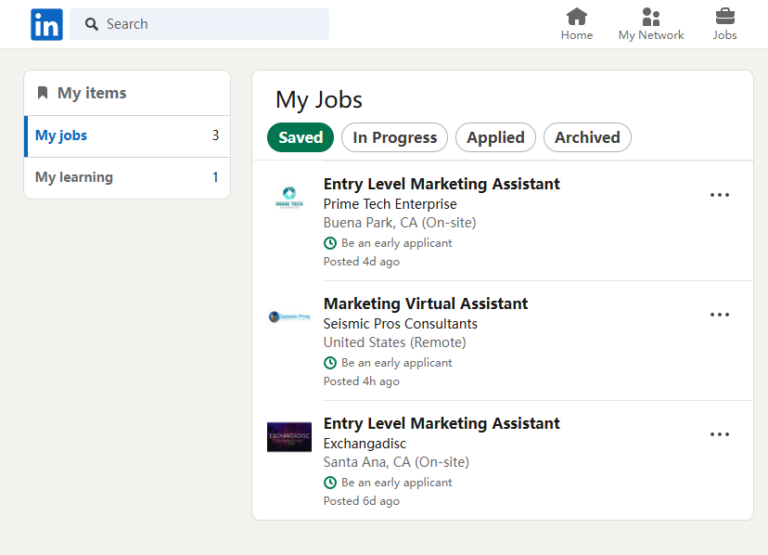The height and width of the screenshot is (555, 768).
Task: Open options menu for Prime Tech Enterprise job
Action: (720, 195)
